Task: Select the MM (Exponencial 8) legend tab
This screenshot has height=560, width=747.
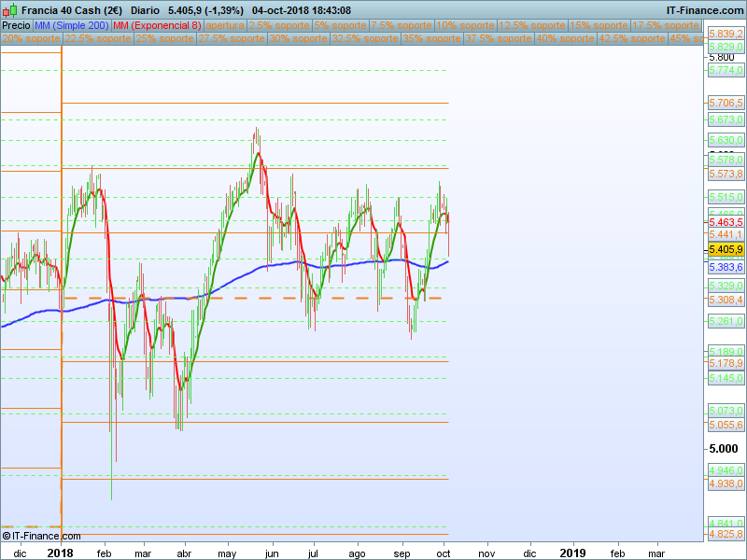Action: pyautogui.click(x=157, y=25)
